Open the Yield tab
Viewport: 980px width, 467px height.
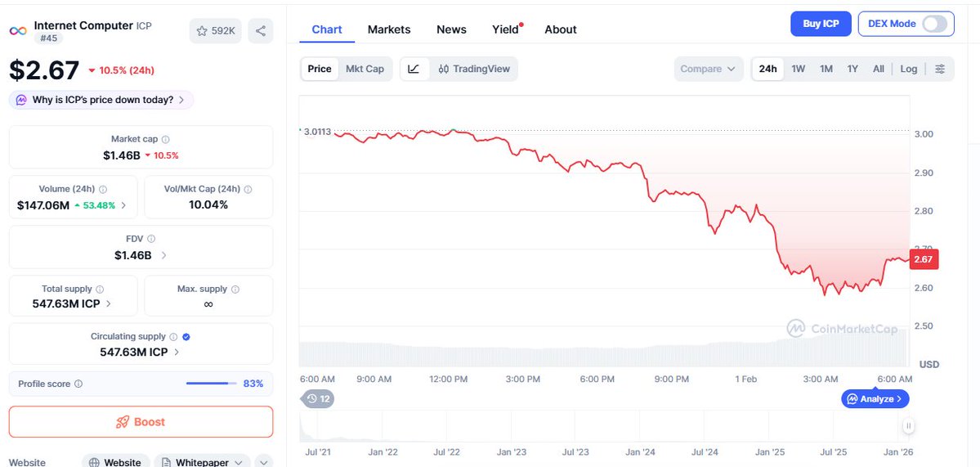tap(507, 29)
